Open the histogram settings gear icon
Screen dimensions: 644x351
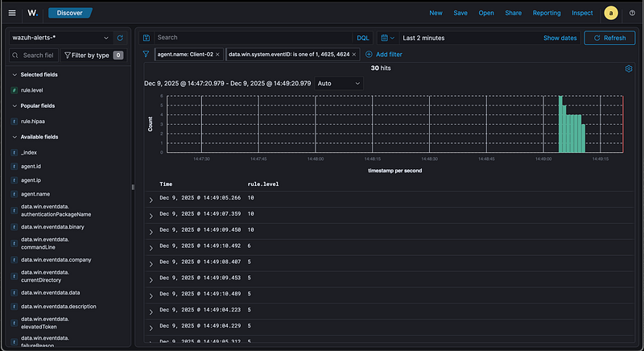(629, 68)
